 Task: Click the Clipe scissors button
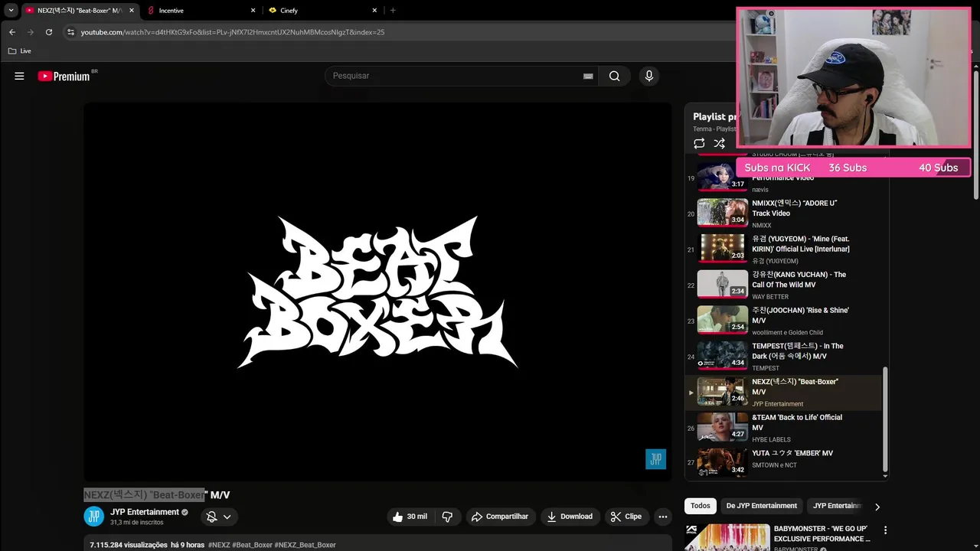[x=626, y=517]
